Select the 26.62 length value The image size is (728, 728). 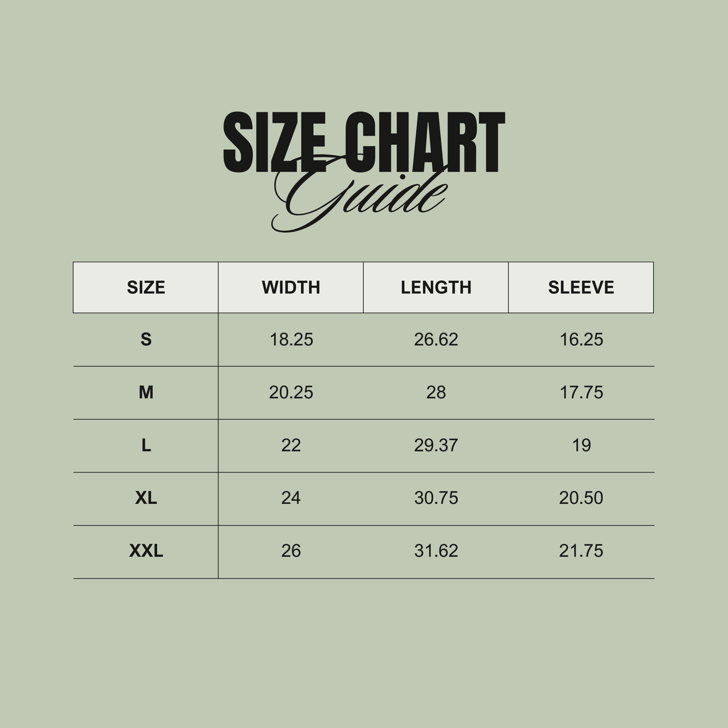pyautogui.click(x=436, y=339)
